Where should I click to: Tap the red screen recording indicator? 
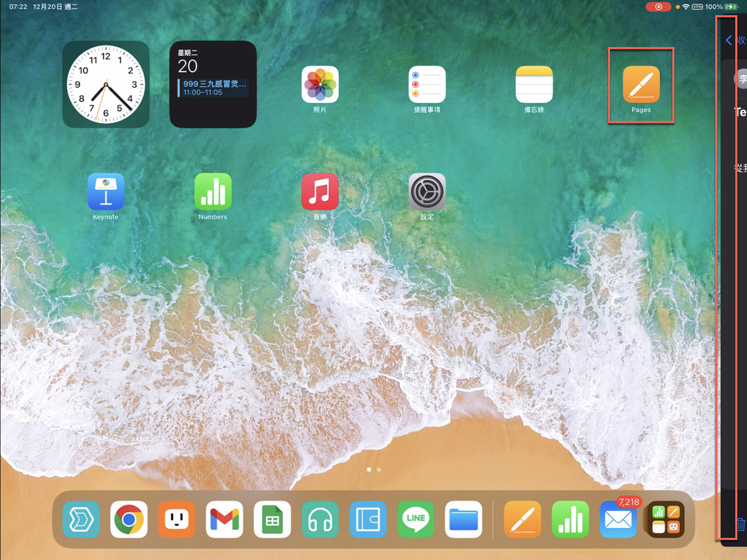(x=658, y=7)
